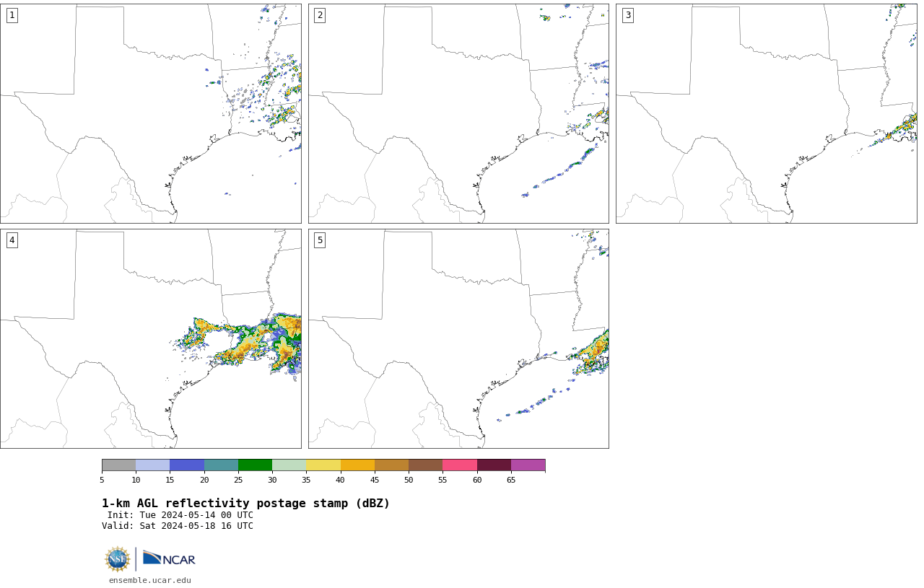Click the NSF logo icon
This screenshot has height=588, width=924.
point(117,559)
